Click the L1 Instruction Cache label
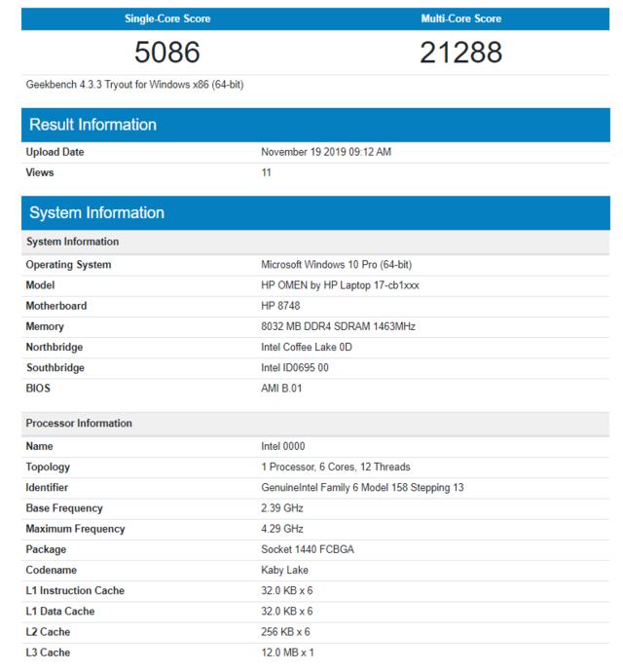Viewport: 623px width, 672px height. 75,590
